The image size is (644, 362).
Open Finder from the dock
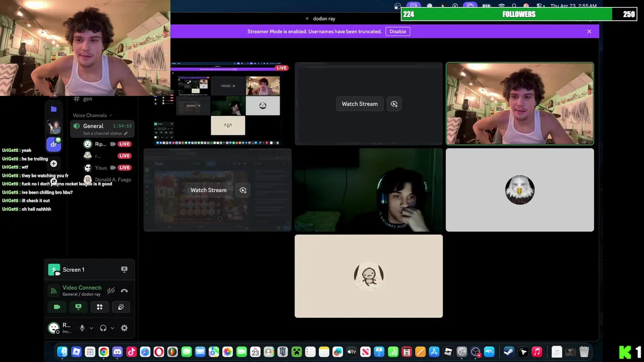click(62, 352)
